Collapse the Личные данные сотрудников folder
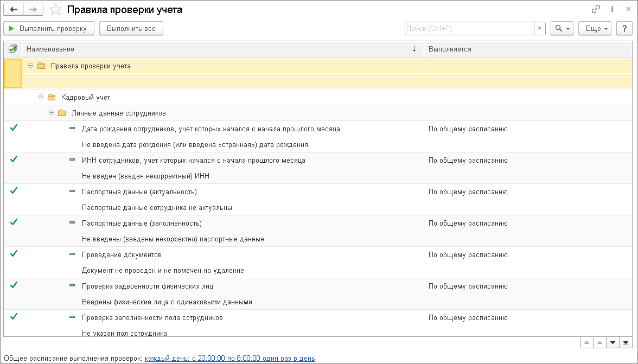 point(52,113)
